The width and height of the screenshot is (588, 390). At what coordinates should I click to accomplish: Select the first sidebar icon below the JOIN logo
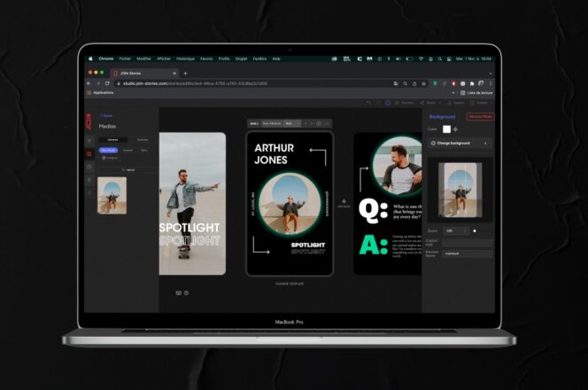click(x=89, y=141)
